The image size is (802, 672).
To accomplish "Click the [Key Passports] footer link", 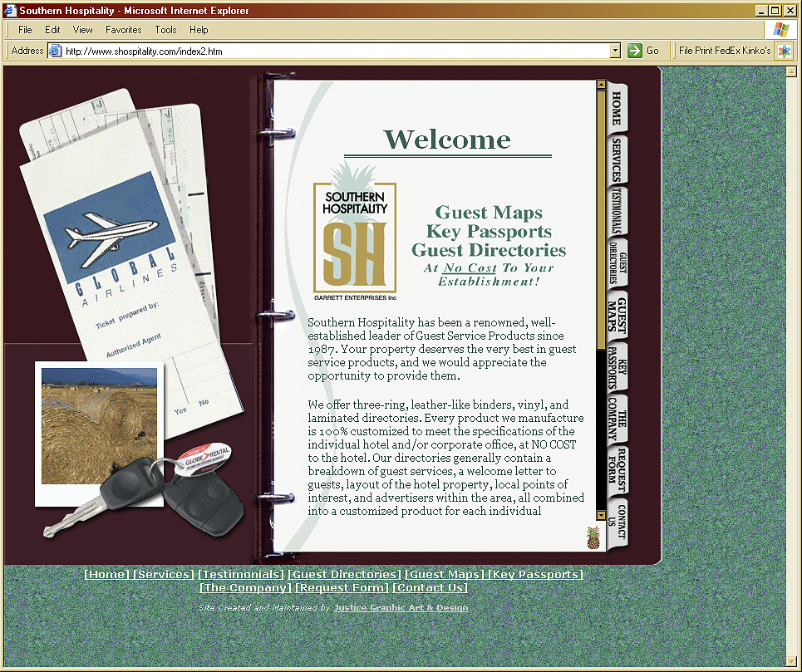I will pos(535,574).
